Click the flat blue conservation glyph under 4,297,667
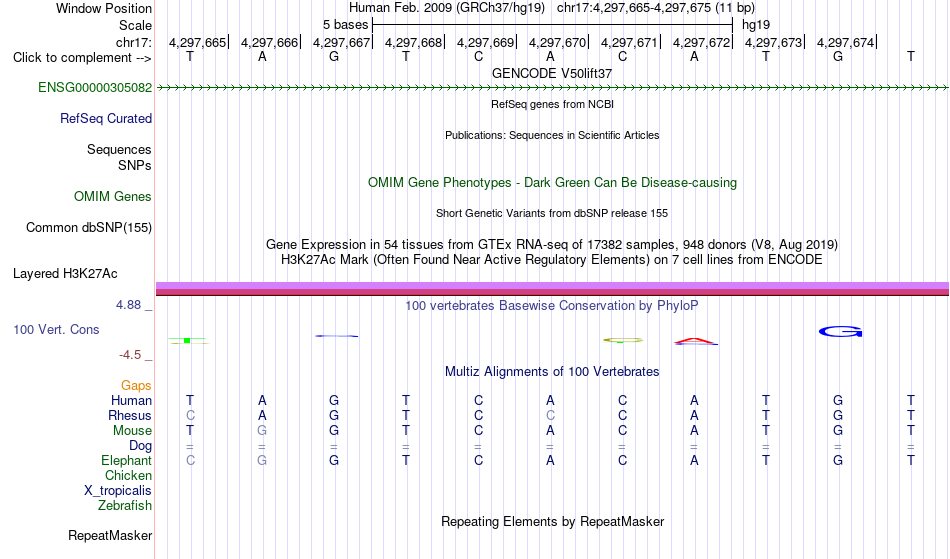950x559 pixels. [336, 336]
